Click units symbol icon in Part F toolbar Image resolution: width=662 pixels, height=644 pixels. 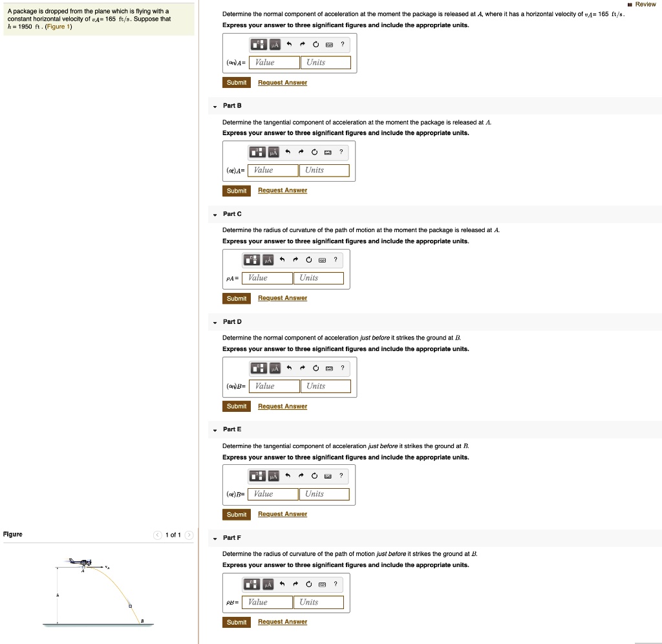268,584
